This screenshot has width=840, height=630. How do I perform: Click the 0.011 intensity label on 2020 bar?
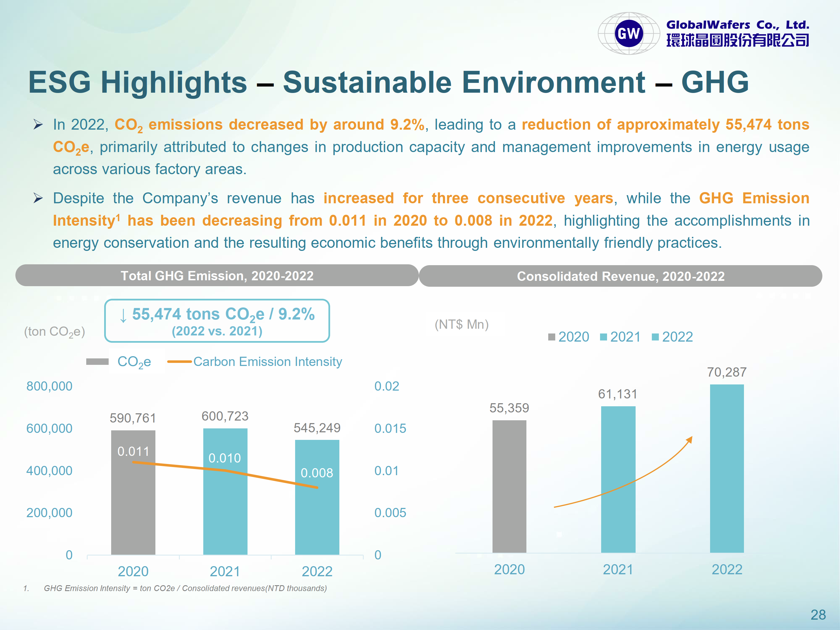click(133, 452)
